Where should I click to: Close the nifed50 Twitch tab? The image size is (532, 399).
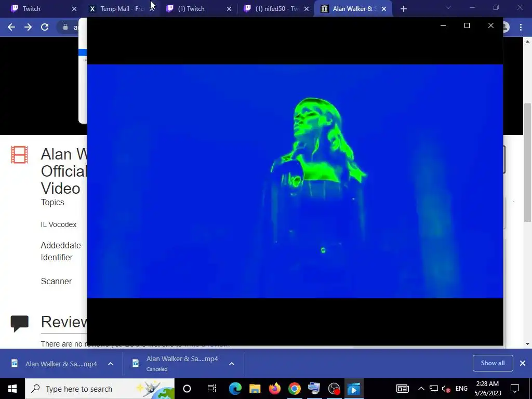click(307, 9)
